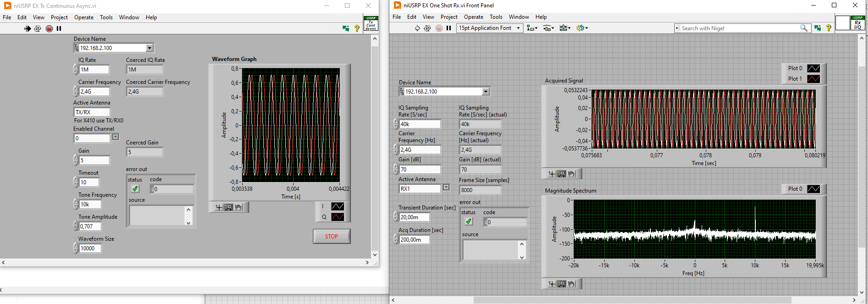Click the Run arrow in Tx window

pos(27,28)
